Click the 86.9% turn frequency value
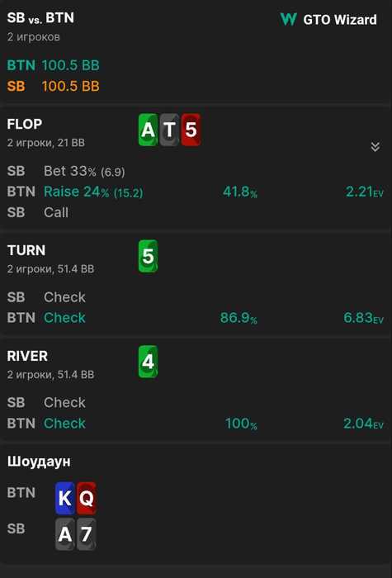392x578 pixels. pyautogui.click(x=239, y=318)
